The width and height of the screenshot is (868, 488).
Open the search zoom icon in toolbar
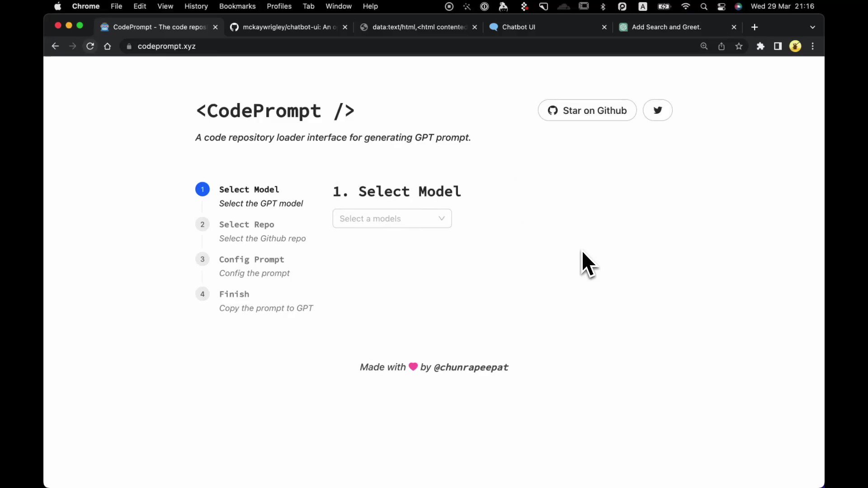point(704,46)
